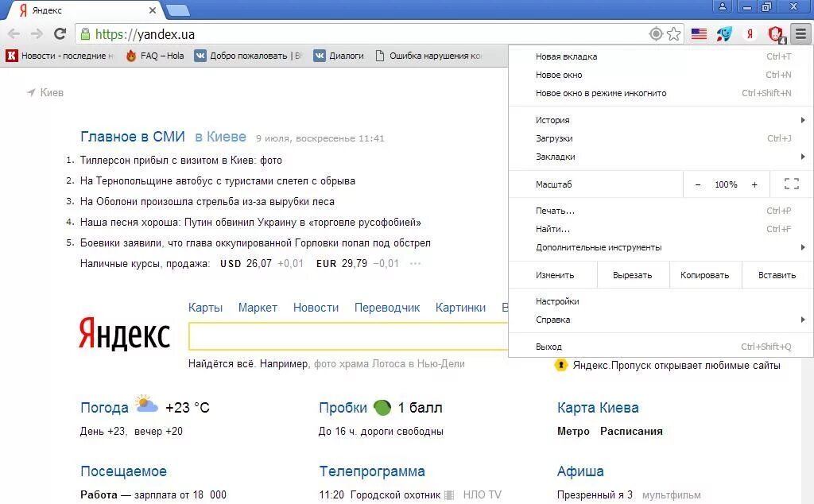Click the location target icon in address bar
The width and height of the screenshot is (814, 504).
[x=656, y=33]
